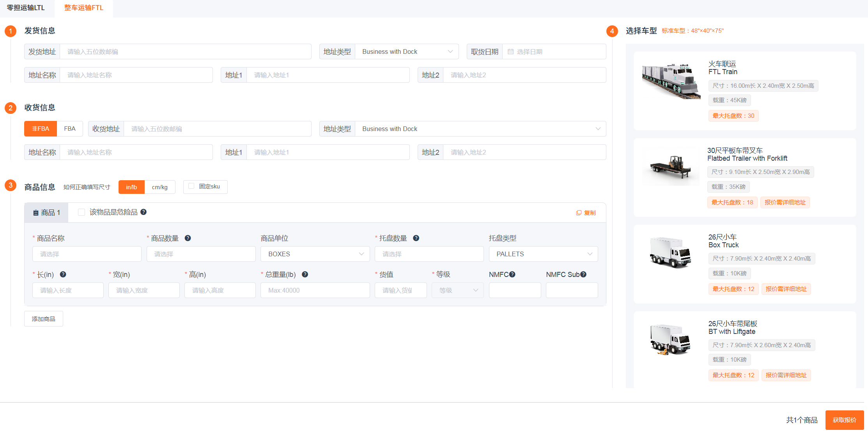The height and width of the screenshot is (433, 868).
Task: Switch units to in/lb
Action: (131, 187)
